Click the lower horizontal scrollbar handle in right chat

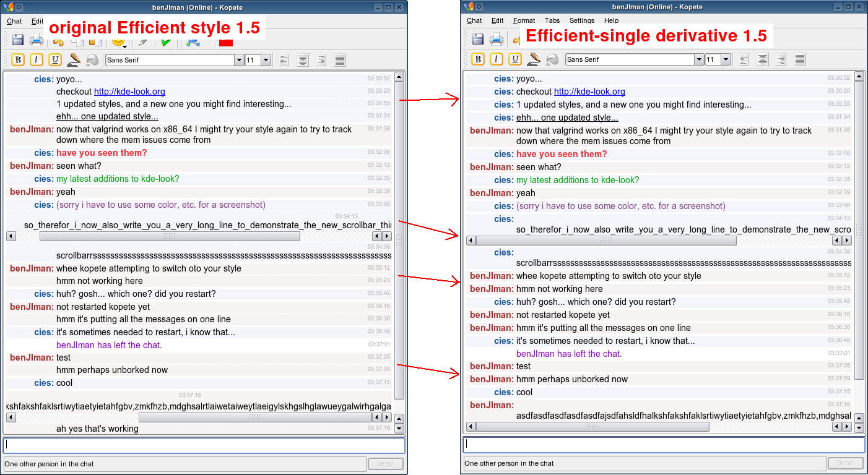click(x=592, y=427)
